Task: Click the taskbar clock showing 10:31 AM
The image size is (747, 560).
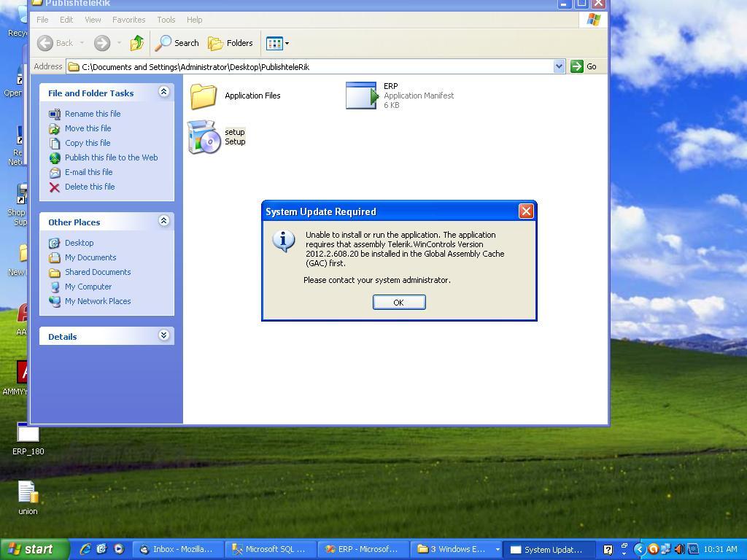Action: [720, 549]
